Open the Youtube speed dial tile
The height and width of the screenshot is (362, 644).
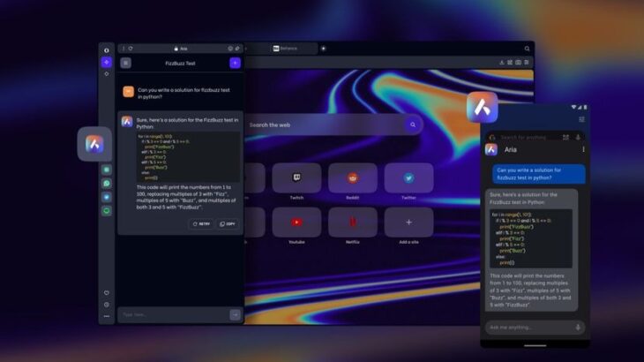coord(296,224)
